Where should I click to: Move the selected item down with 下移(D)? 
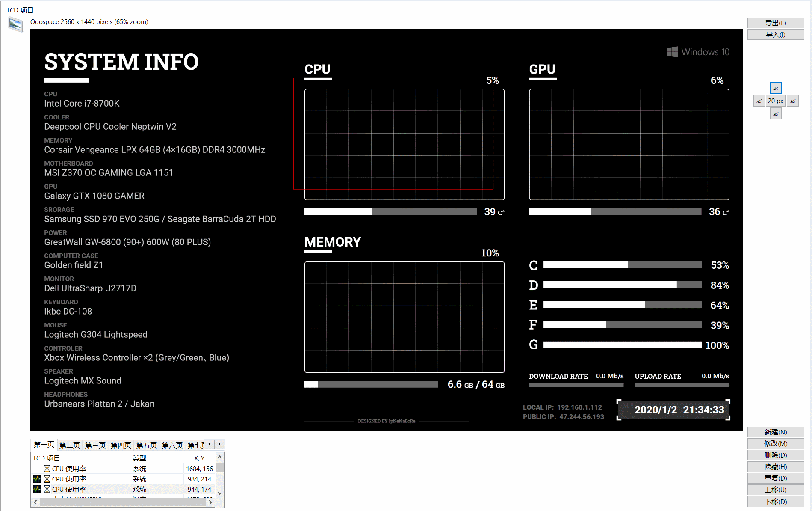(x=776, y=502)
